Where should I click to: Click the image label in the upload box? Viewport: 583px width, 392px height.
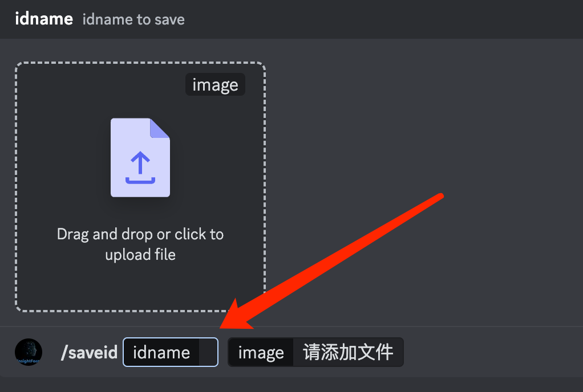point(215,85)
